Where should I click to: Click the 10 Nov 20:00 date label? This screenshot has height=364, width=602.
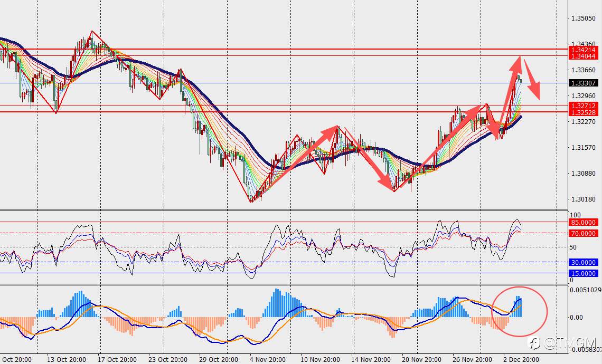[x=320, y=360]
